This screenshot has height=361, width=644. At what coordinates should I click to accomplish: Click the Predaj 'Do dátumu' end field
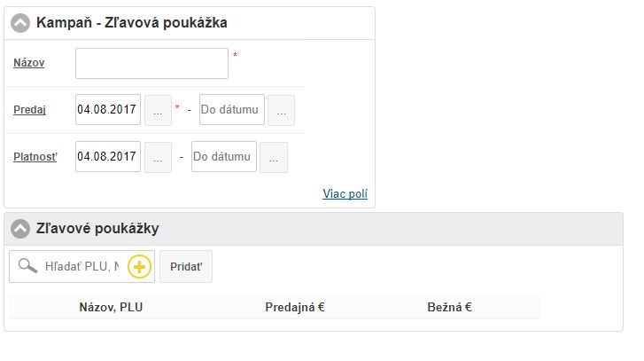pyautogui.click(x=231, y=110)
